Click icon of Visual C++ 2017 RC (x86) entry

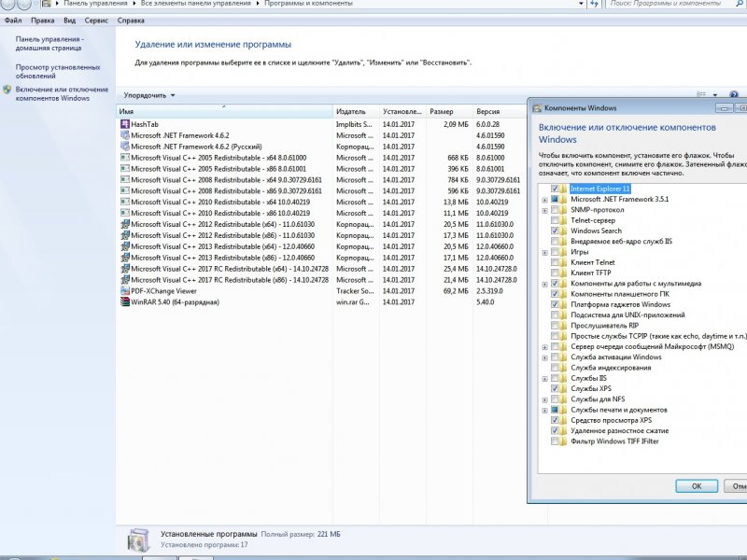click(x=125, y=280)
